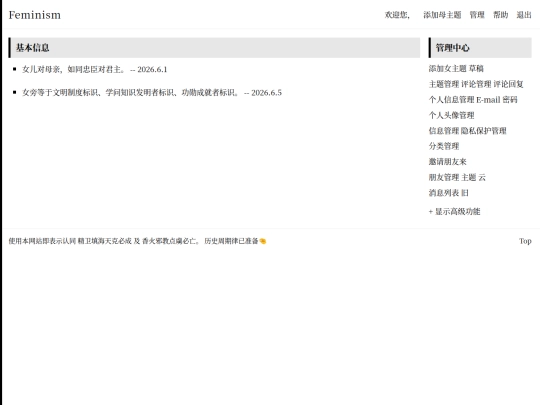Open 评论回复 link

click(x=508, y=84)
